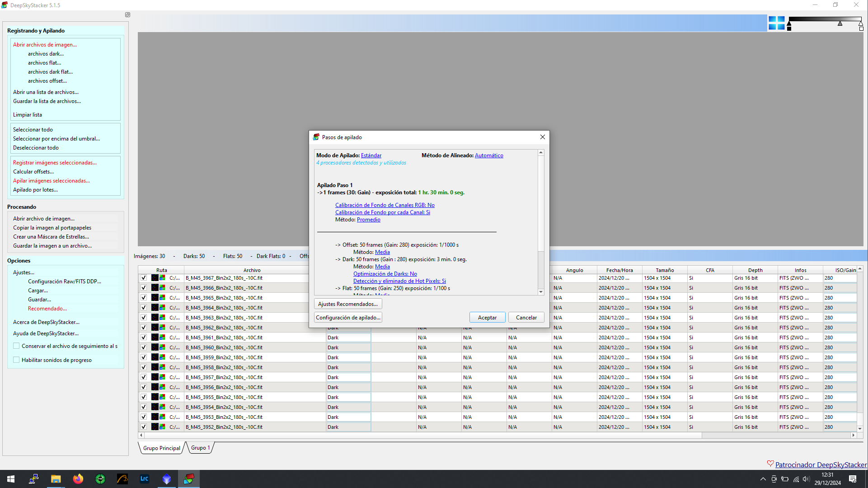The height and width of the screenshot is (488, 868).
Task: Click the white point triangle on gradient bar
Action: click(x=861, y=23)
